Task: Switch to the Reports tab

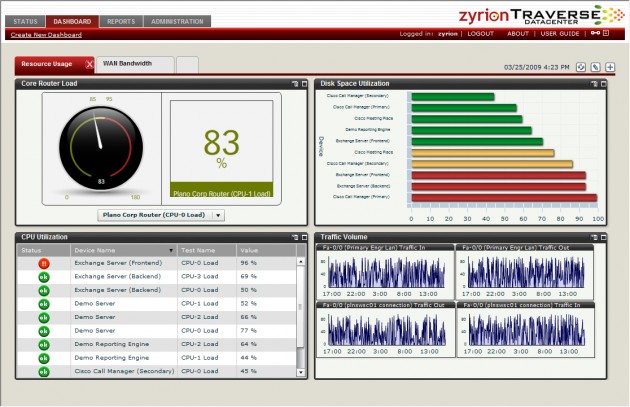Action: click(x=121, y=21)
